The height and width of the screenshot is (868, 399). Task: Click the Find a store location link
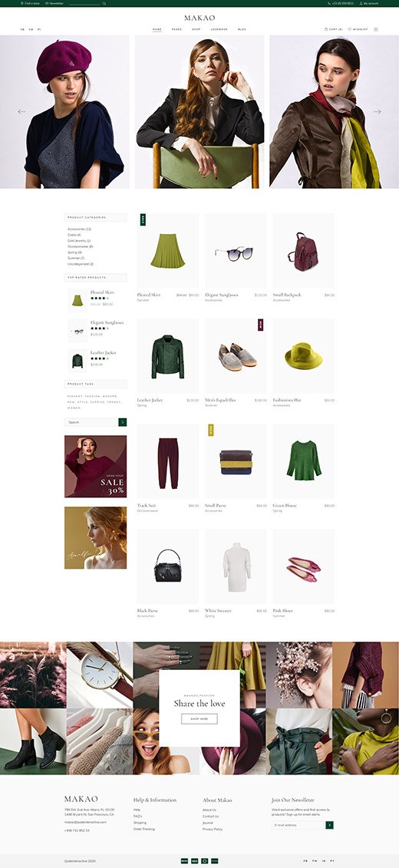(30, 3)
